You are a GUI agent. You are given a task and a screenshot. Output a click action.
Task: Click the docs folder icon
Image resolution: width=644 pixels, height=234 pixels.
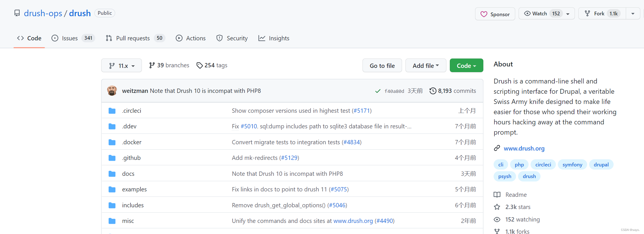pyautogui.click(x=112, y=174)
